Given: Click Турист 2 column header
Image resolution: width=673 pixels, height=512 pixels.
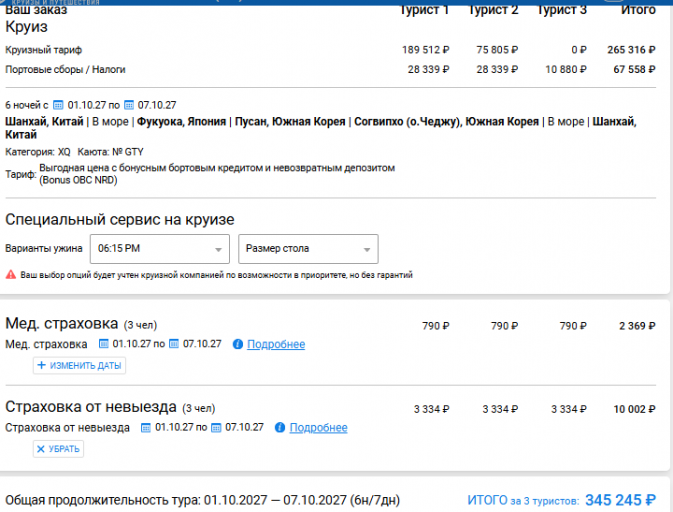Looking at the screenshot, I should 493,10.
